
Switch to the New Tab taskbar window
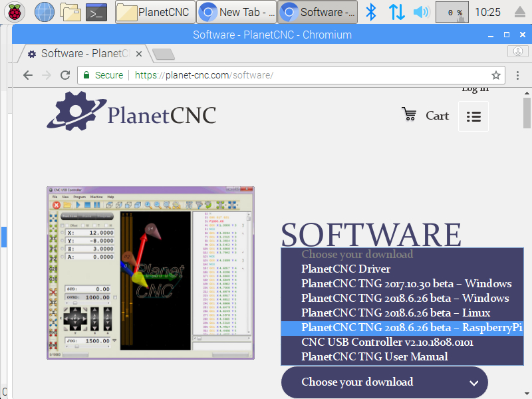[x=237, y=12]
